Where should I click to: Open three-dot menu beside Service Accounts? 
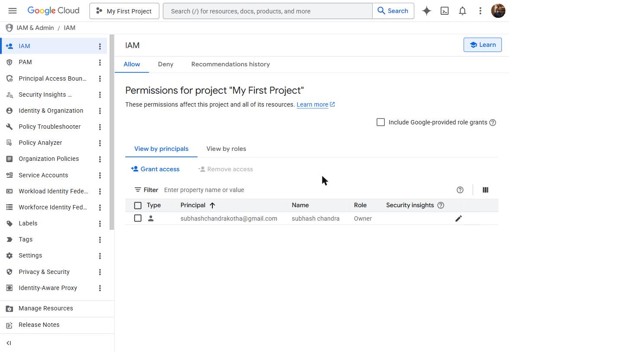click(100, 175)
